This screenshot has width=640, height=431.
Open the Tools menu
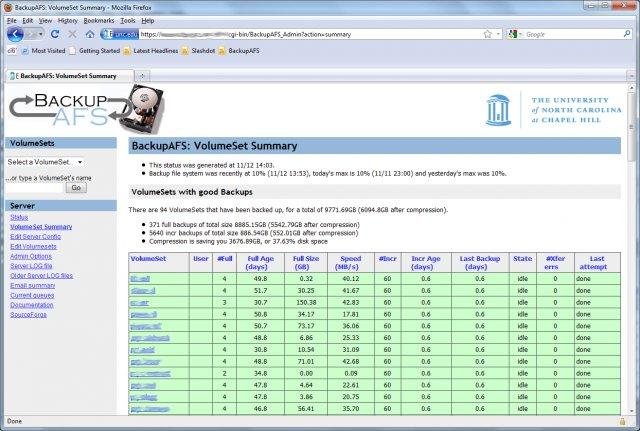tap(128, 20)
